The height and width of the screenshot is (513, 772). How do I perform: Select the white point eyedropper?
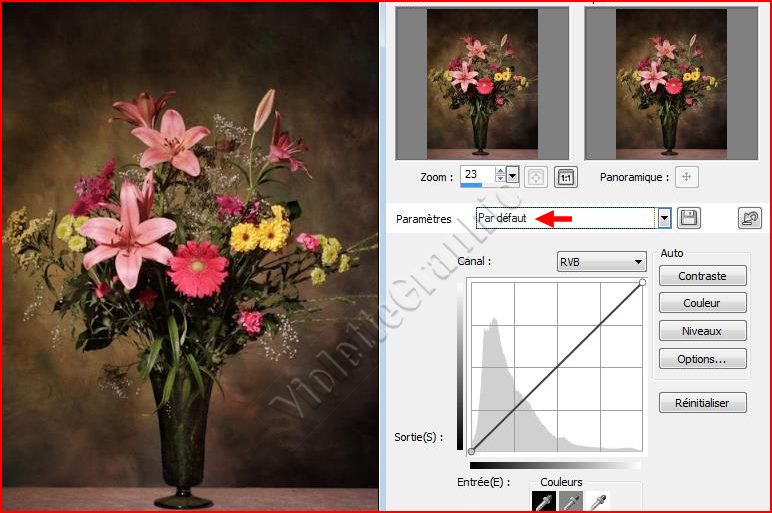point(598,502)
